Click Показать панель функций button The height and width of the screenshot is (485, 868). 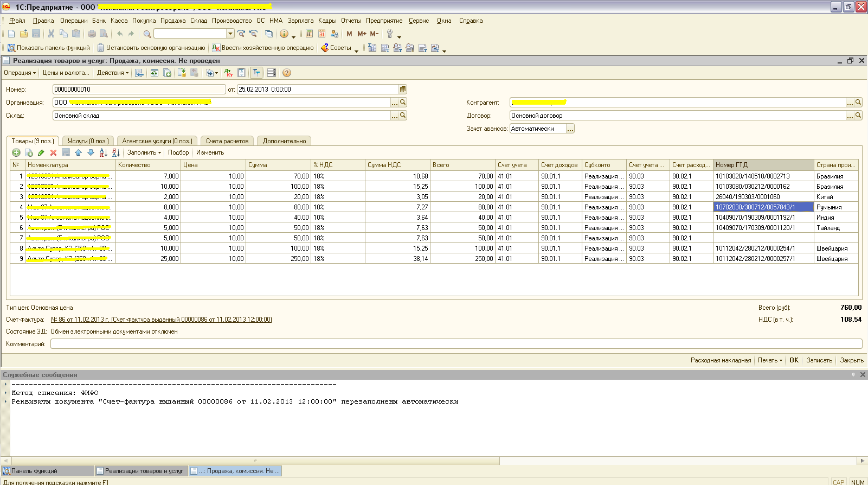tap(49, 48)
